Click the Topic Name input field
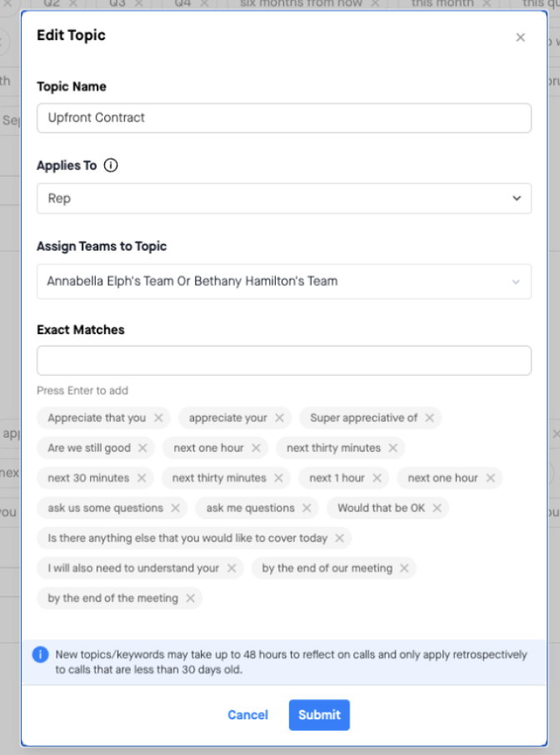Viewport: 560px width, 755px height. point(283,117)
